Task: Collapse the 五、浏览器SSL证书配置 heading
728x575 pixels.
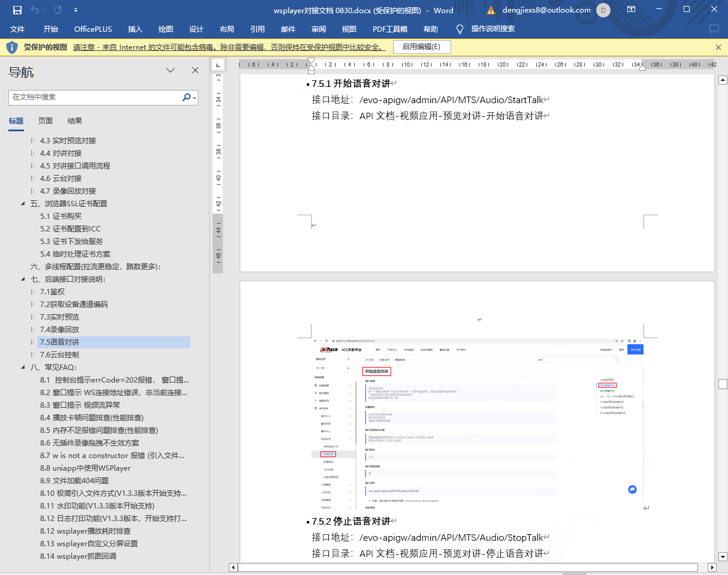Action: click(23, 204)
